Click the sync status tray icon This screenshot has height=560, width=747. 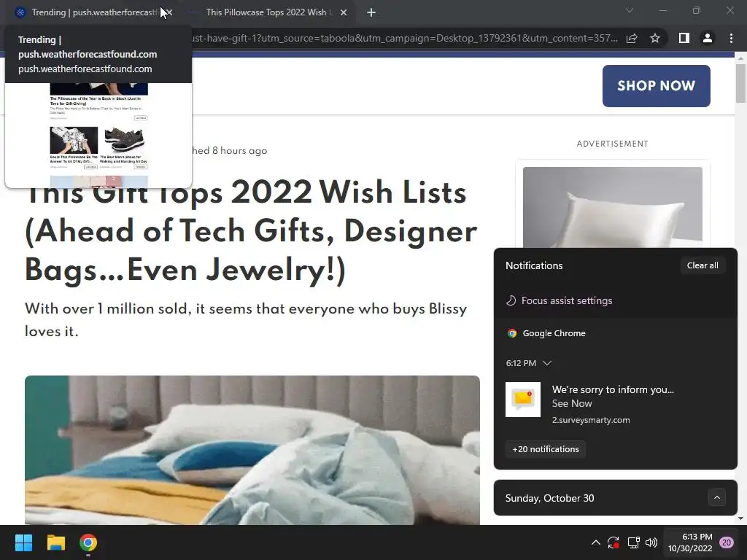(613, 542)
